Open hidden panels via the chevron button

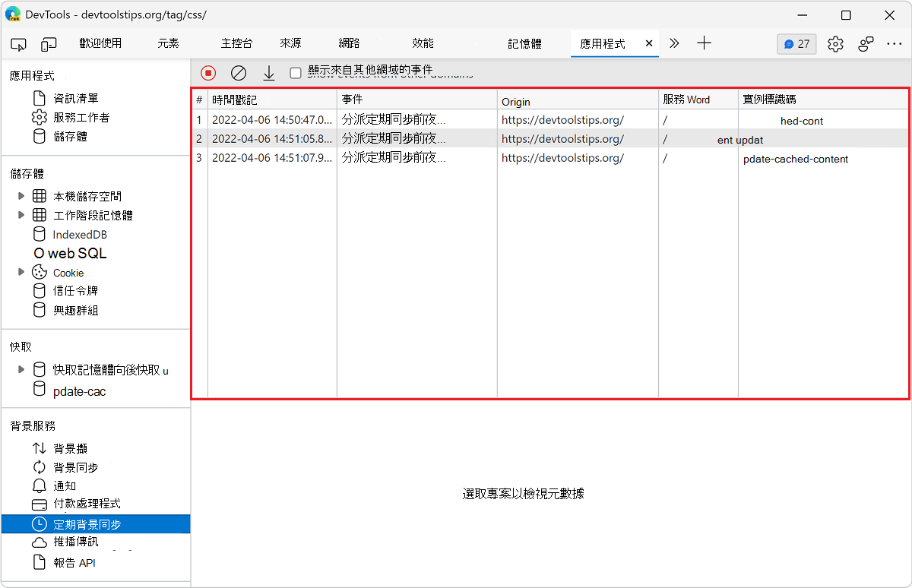pos(674,44)
